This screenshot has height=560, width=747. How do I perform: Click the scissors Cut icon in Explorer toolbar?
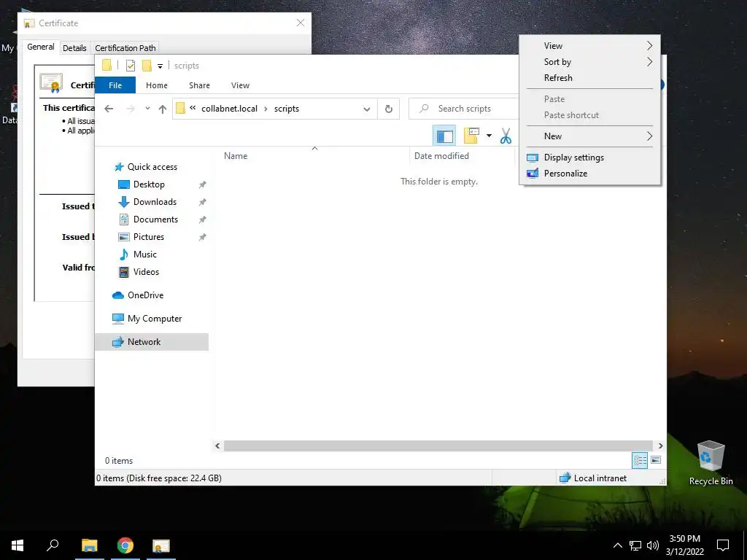506,136
